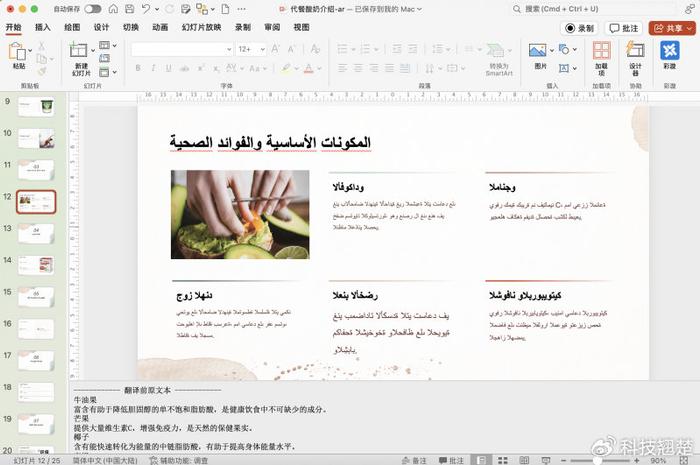Open the font name combo box
Image resolution: width=700 pixels, height=465 pixels.
point(182,49)
